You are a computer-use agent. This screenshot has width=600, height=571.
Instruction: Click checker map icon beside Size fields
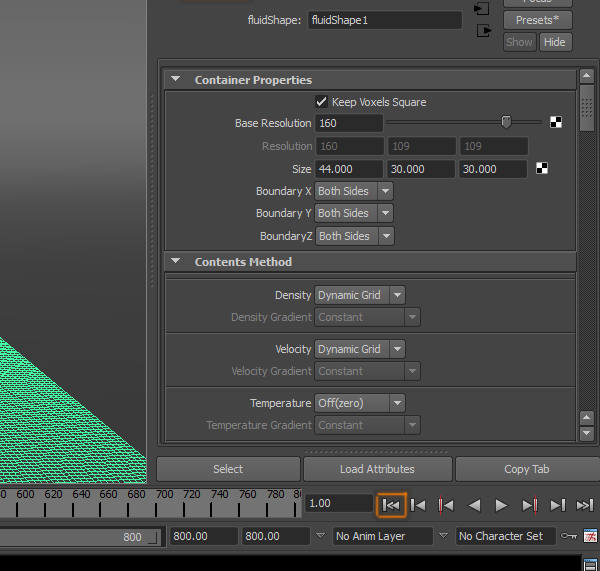(x=542, y=169)
